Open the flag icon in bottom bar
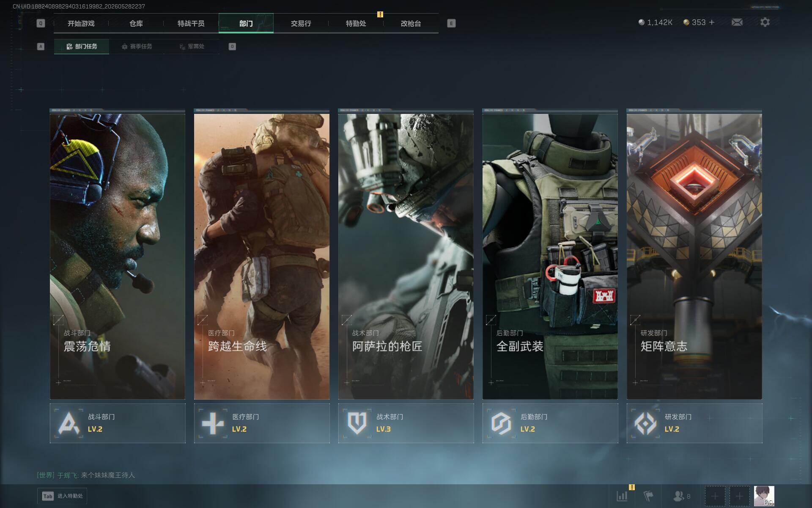Viewport: 812px width, 508px height. coord(648,496)
